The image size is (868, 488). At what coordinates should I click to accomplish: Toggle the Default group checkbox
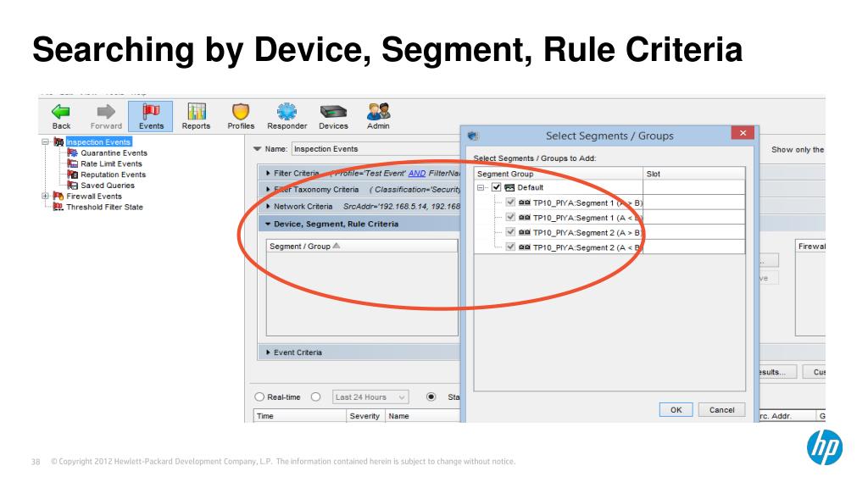[x=497, y=187]
